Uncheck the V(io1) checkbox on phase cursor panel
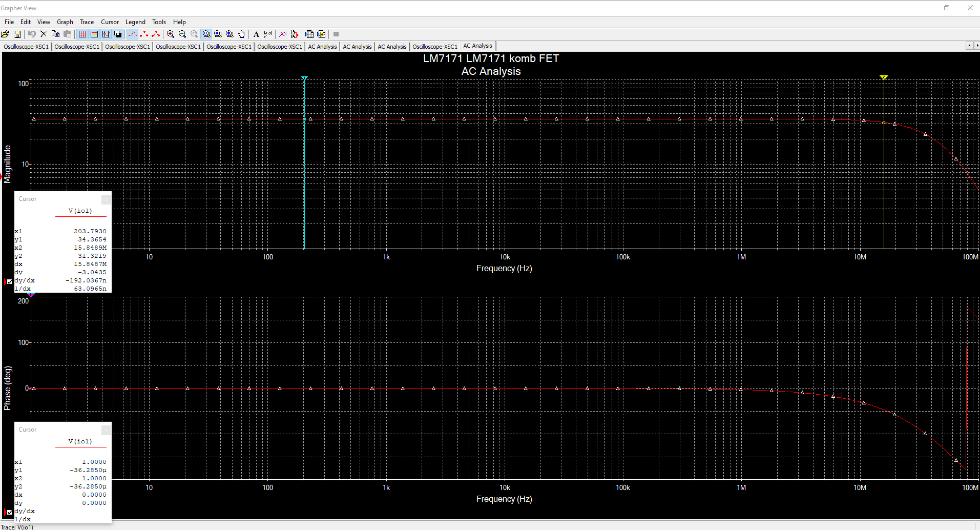This screenshot has height=530, width=980. coord(9,512)
